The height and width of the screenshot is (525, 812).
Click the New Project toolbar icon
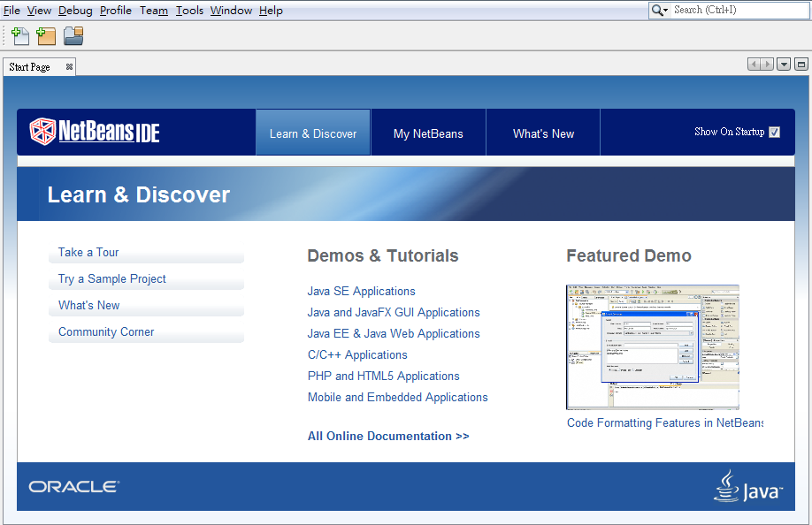(x=46, y=36)
